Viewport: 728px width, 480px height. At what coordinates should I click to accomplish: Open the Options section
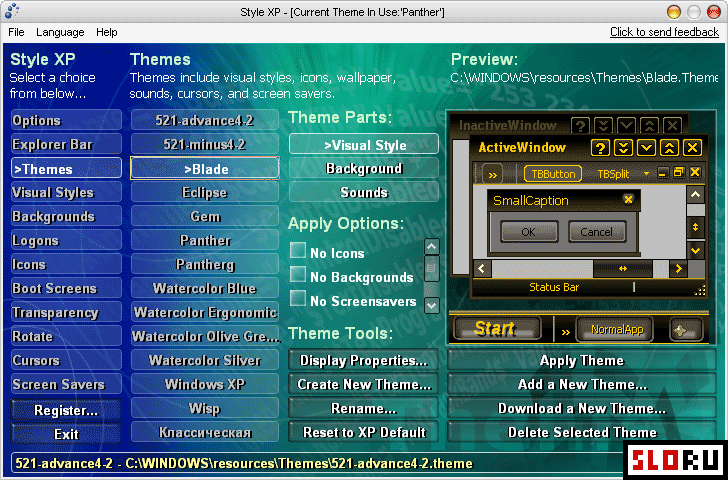point(66,120)
